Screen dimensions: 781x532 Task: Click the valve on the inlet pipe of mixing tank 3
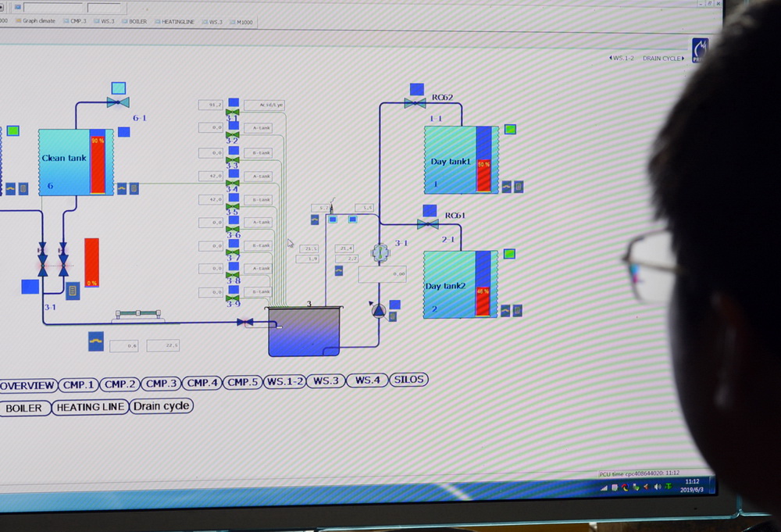coord(244,323)
